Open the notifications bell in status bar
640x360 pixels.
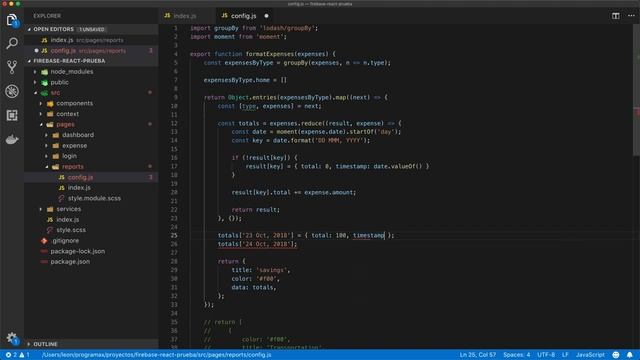tap(630, 355)
